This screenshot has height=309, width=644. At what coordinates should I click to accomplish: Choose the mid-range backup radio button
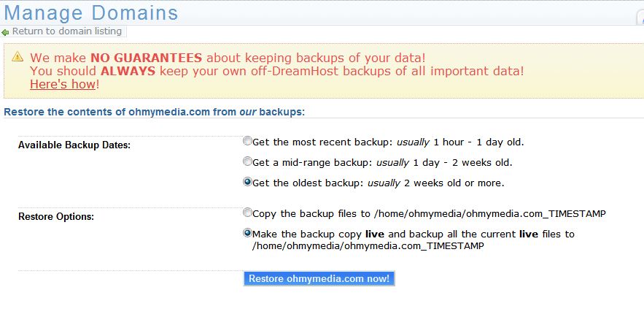(x=247, y=161)
